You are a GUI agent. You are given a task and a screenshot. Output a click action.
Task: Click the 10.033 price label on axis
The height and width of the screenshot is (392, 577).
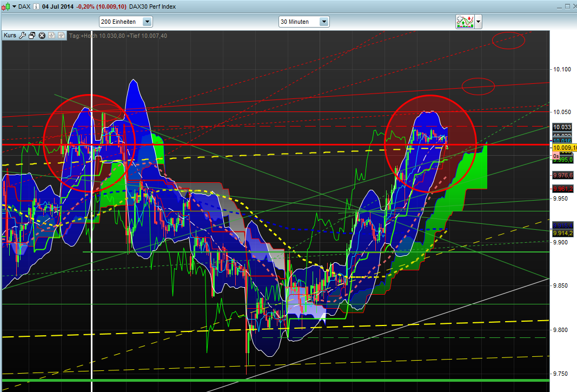(x=562, y=127)
